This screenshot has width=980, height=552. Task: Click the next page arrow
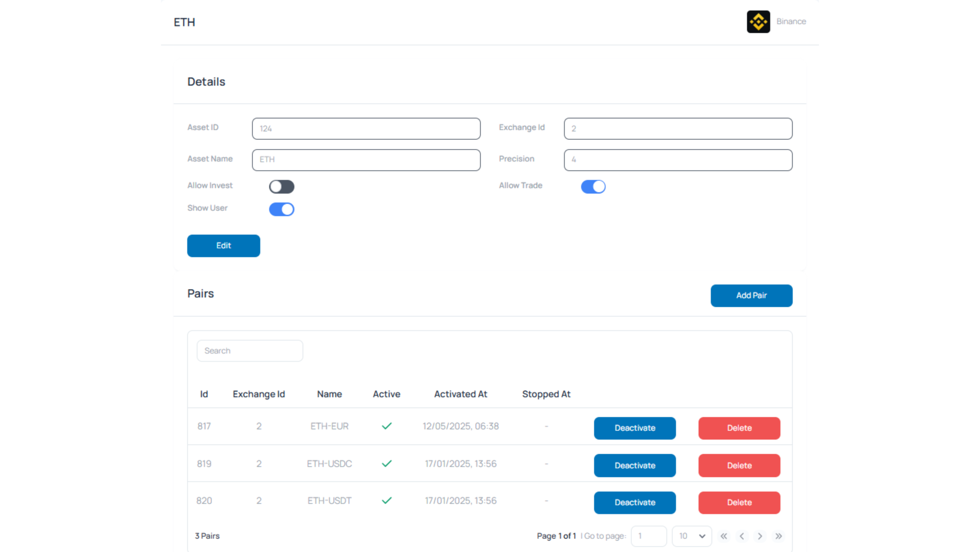[x=760, y=536]
